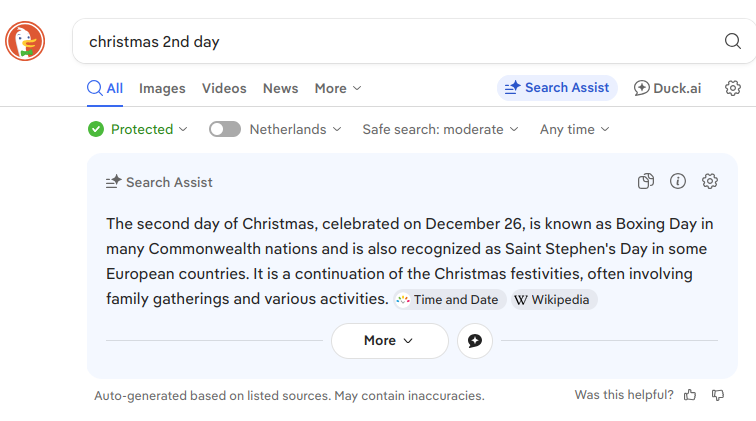Open the settings gear in the top bar

(733, 88)
